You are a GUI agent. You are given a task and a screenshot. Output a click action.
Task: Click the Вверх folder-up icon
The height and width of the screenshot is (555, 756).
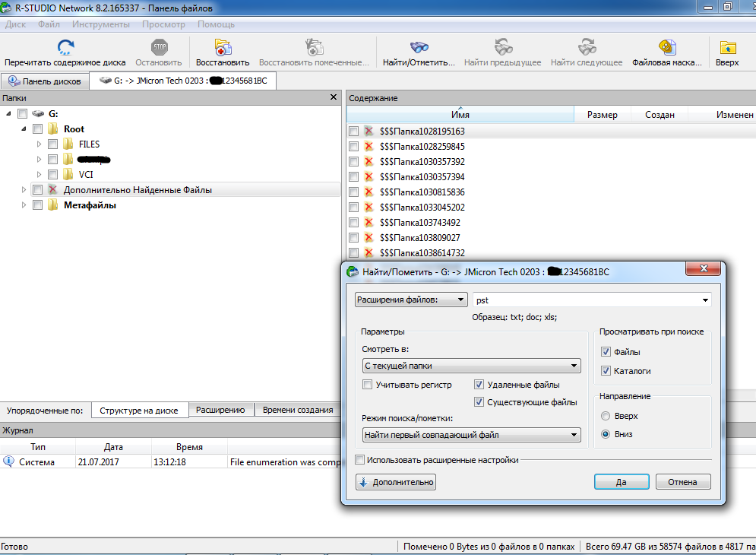[728, 47]
